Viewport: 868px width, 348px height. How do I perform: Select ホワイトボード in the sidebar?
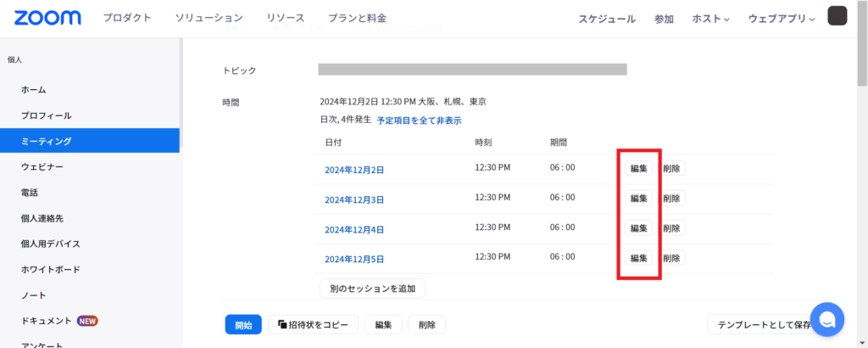tap(51, 270)
